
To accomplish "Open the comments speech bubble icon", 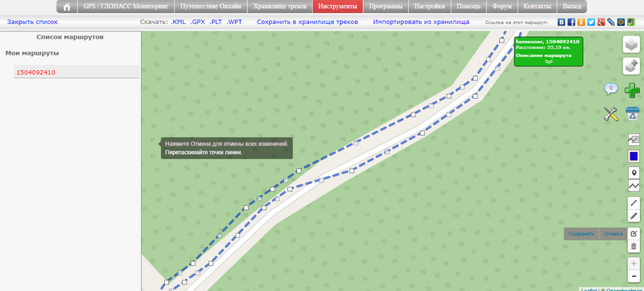I will pyautogui.click(x=611, y=89).
